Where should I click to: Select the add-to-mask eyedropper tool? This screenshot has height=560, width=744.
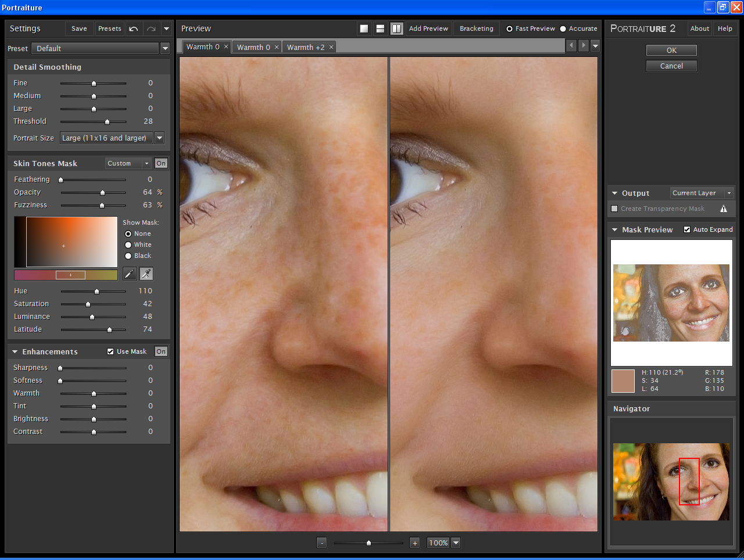(146, 273)
